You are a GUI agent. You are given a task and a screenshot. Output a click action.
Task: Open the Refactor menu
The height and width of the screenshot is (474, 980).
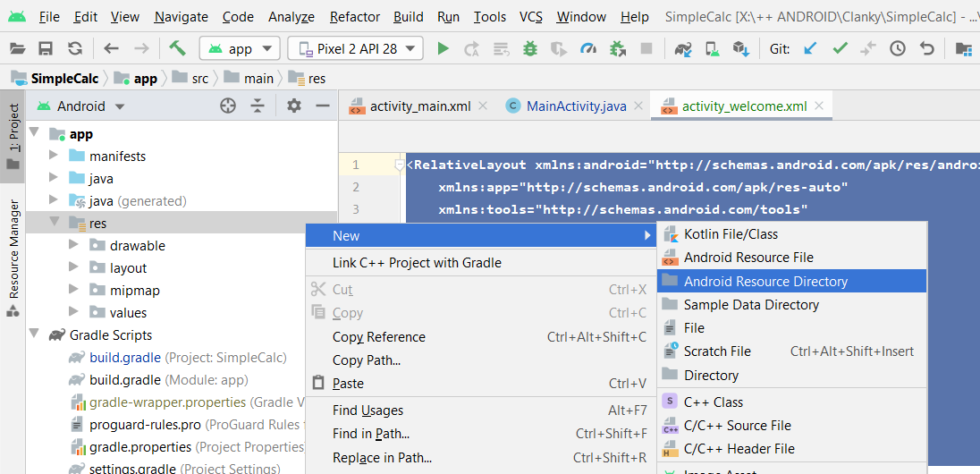click(354, 17)
